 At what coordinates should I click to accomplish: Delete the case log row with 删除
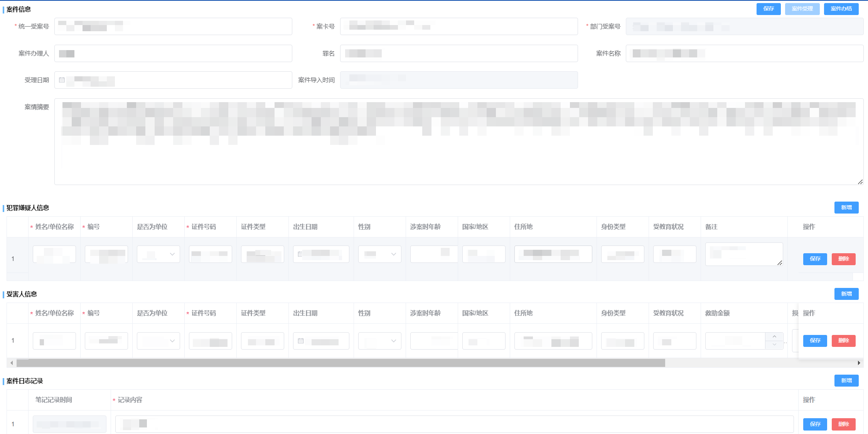[x=843, y=424]
